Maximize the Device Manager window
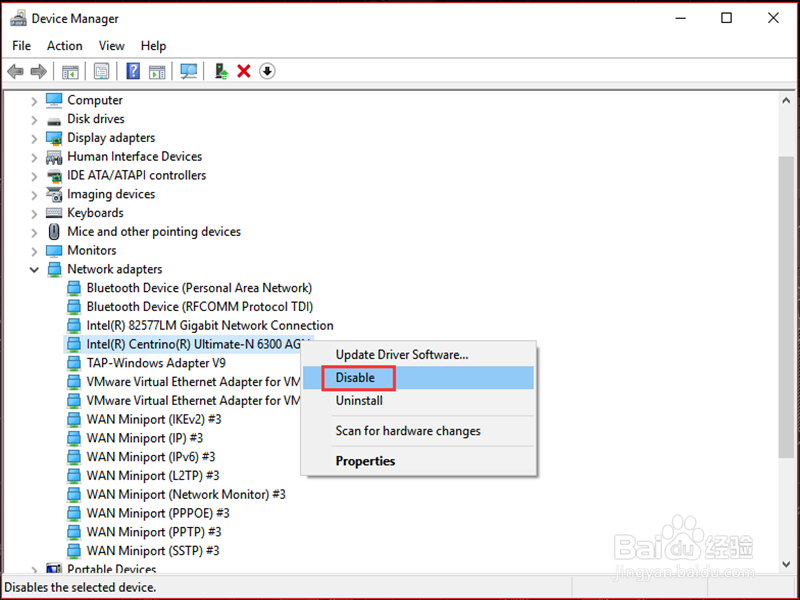800x600 pixels. pos(727,18)
